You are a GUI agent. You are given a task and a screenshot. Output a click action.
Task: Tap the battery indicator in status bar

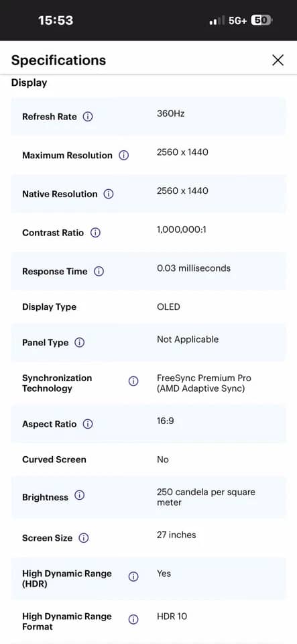[261, 21]
